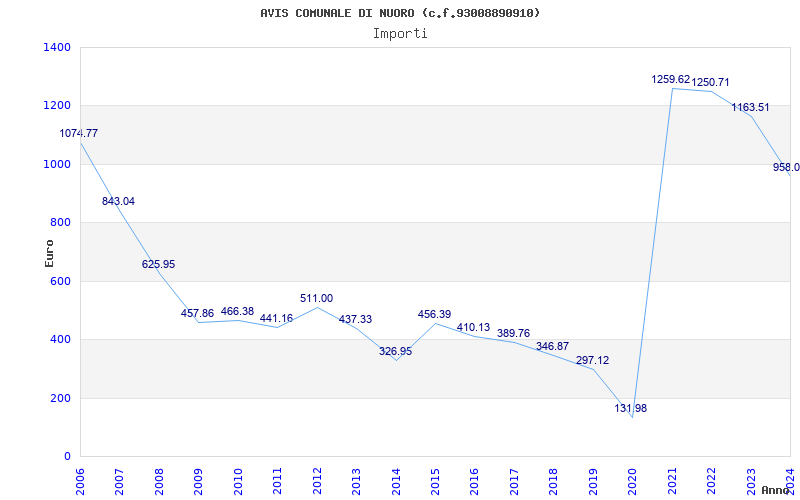Click the 2016 year tick label
The image size is (800, 500).
(475, 480)
